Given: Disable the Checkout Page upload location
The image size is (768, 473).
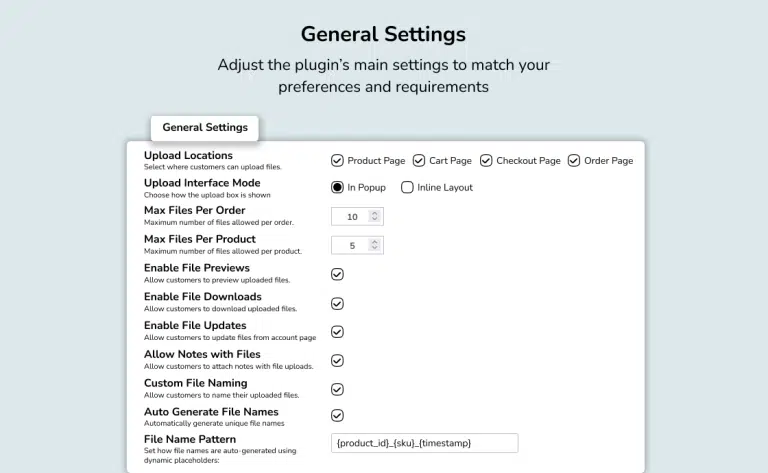Looking at the screenshot, I should (x=486, y=160).
